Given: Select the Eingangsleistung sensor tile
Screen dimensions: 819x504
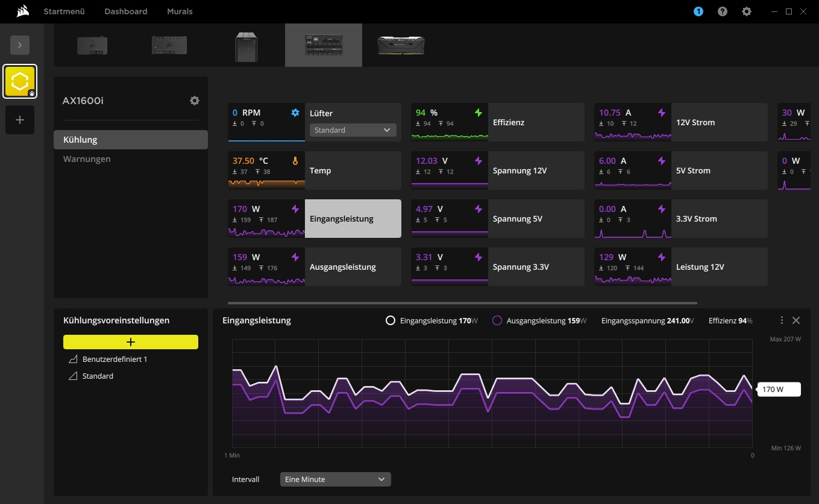Looking at the screenshot, I should (x=315, y=219).
